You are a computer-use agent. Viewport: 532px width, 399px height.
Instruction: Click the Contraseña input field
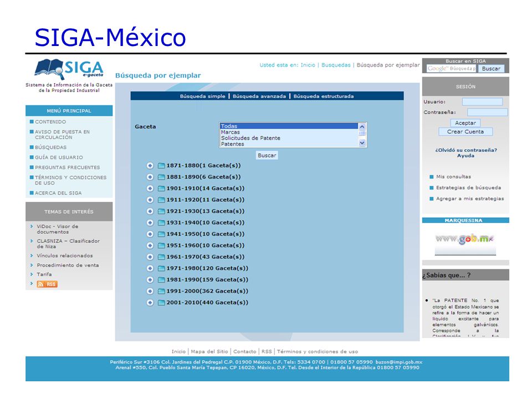[487, 112]
